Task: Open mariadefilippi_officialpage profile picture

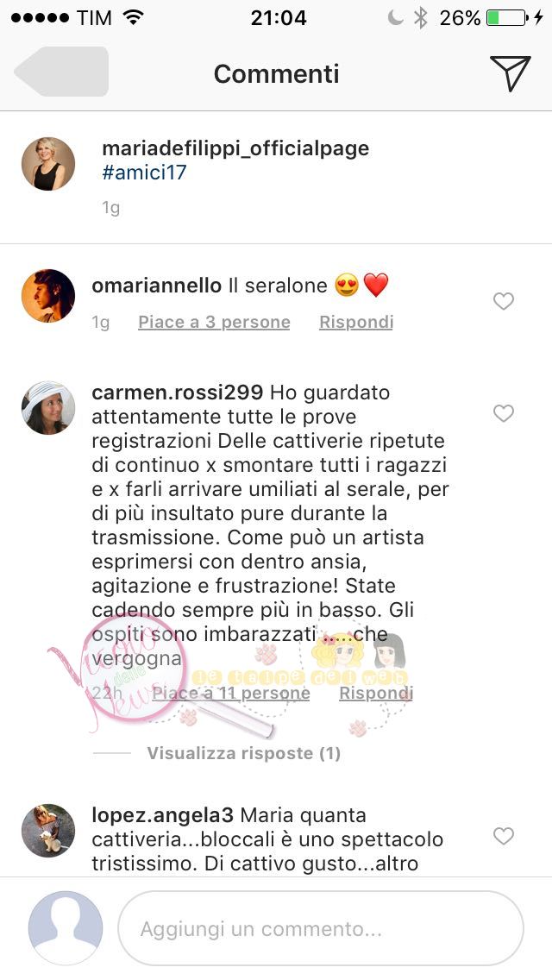Action: 48,164
